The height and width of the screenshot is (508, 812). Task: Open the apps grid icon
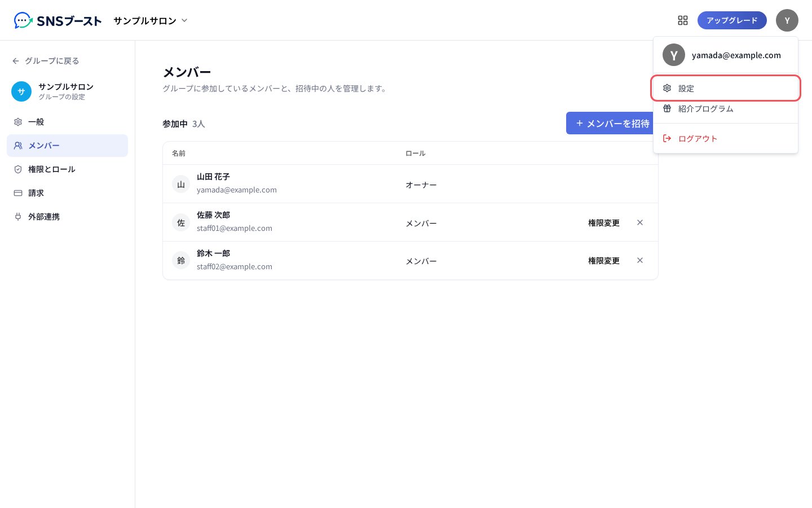[x=683, y=20]
